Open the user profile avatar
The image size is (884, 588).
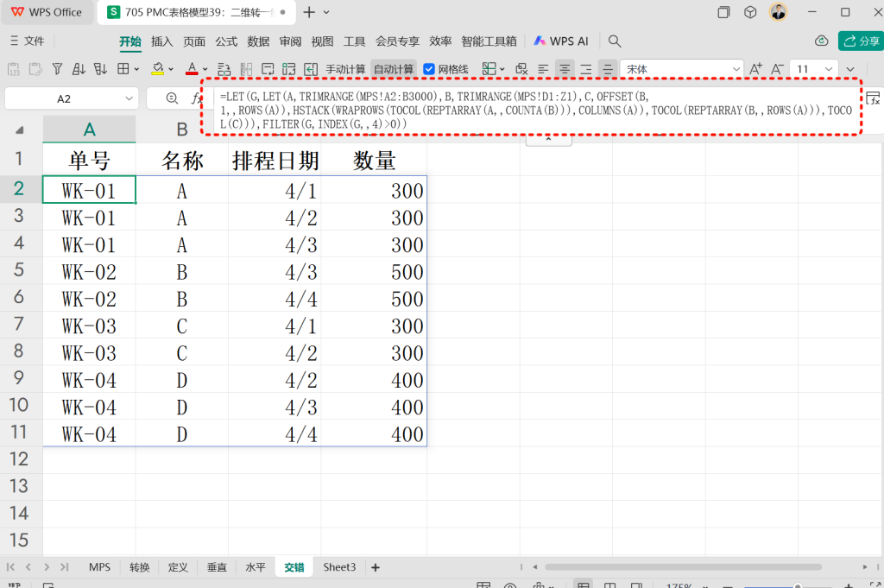pyautogui.click(x=779, y=12)
